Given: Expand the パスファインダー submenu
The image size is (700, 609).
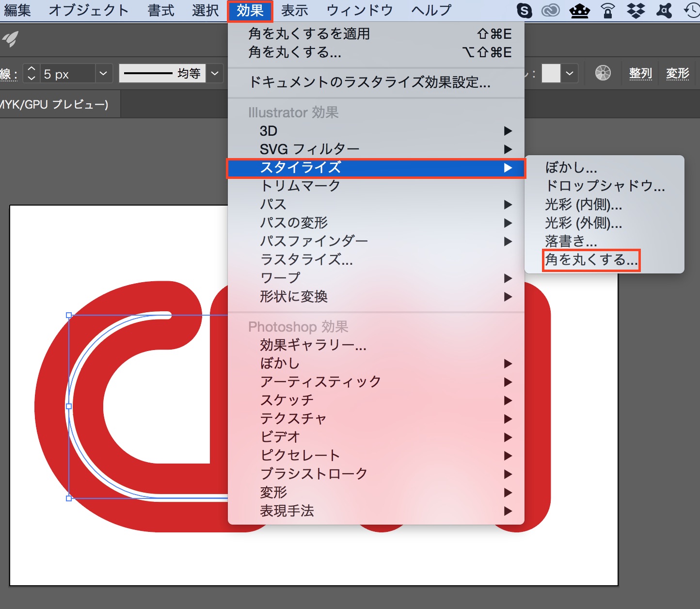Looking at the screenshot, I should pyautogui.click(x=376, y=241).
